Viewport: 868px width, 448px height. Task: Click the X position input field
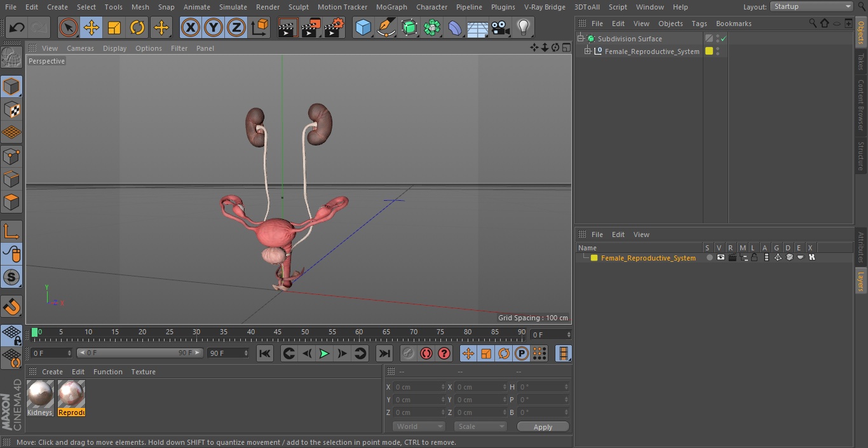pos(418,387)
